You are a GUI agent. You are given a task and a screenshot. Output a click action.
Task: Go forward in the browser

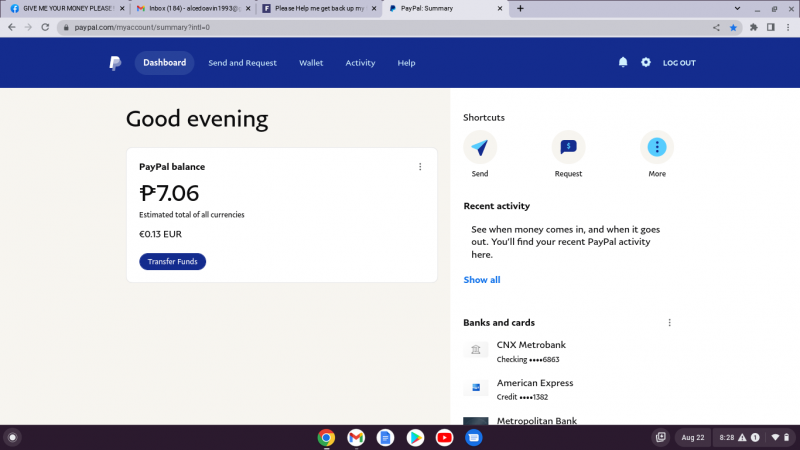coord(28,28)
